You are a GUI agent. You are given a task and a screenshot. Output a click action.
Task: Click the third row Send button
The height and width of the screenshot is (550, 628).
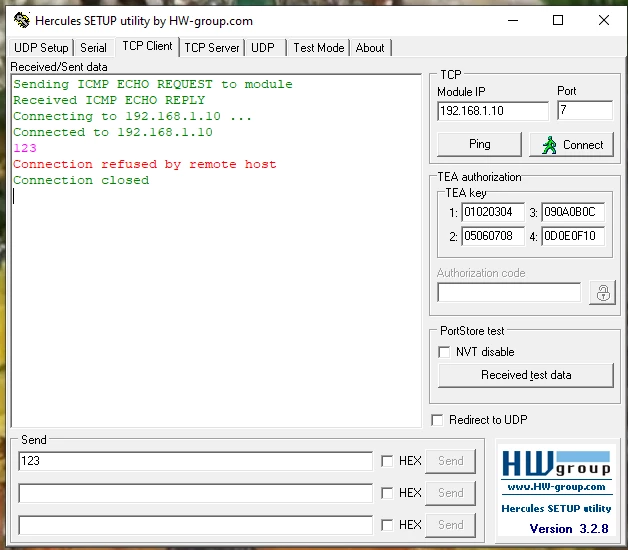[x=451, y=525]
